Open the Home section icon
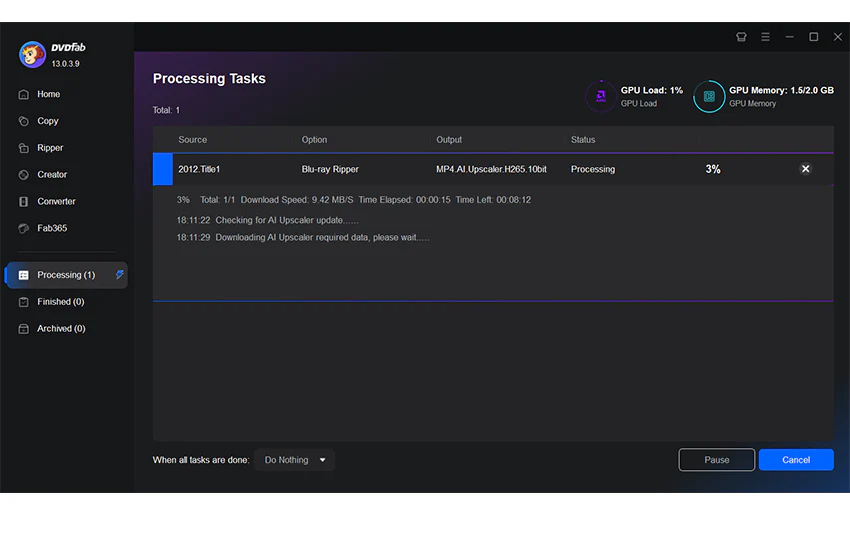Viewport: 850px width, 550px height. (x=23, y=94)
